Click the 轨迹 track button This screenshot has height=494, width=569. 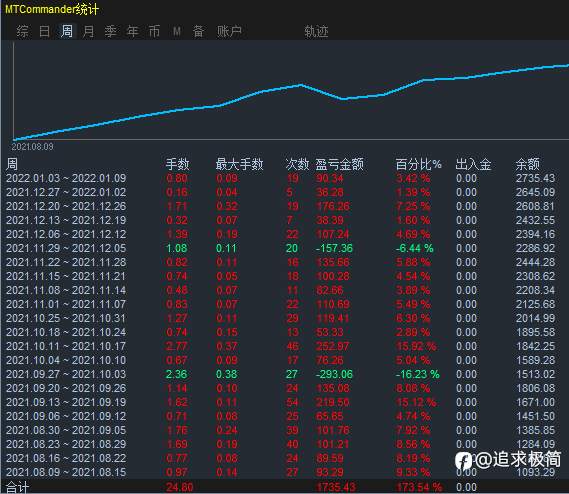[x=316, y=32]
